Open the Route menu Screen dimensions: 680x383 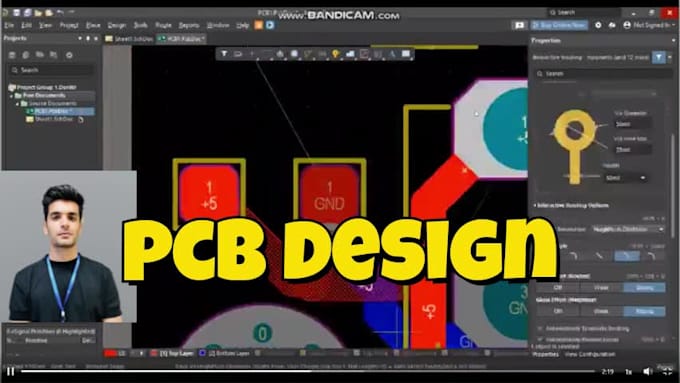(163, 25)
